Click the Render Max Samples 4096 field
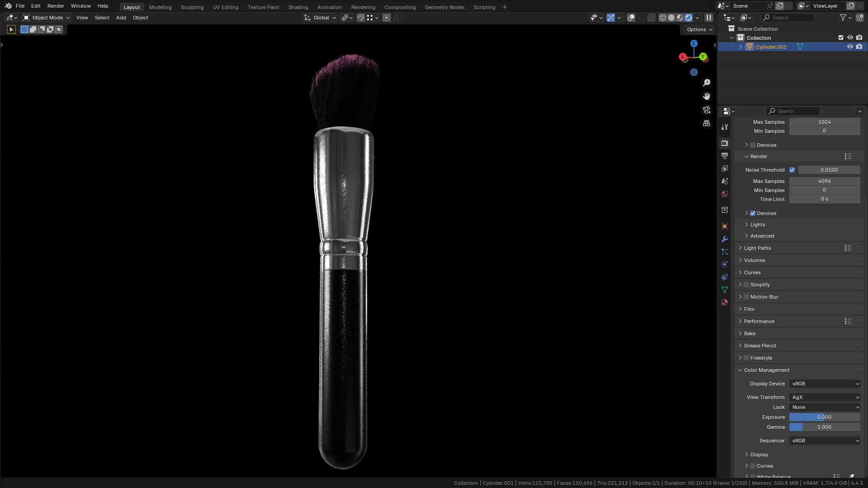This screenshot has height=488, width=868. pos(825,181)
